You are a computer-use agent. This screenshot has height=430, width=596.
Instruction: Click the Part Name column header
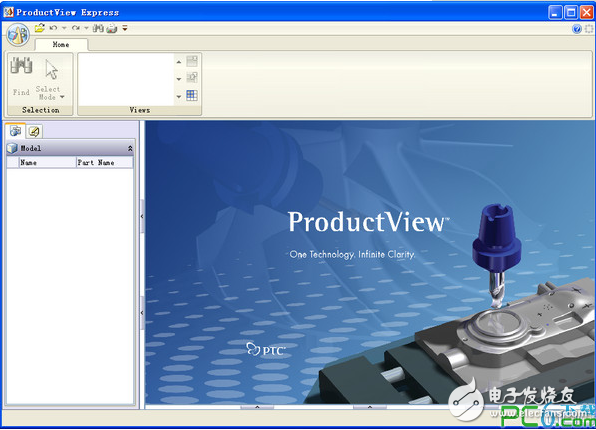pos(105,163)
